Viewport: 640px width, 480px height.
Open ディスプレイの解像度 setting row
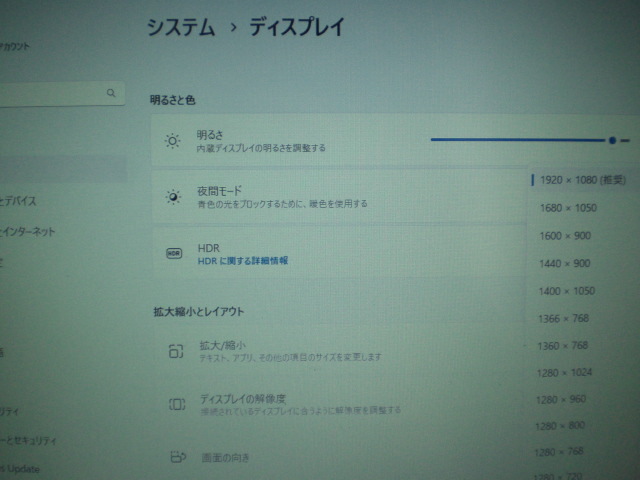point(339,404)
